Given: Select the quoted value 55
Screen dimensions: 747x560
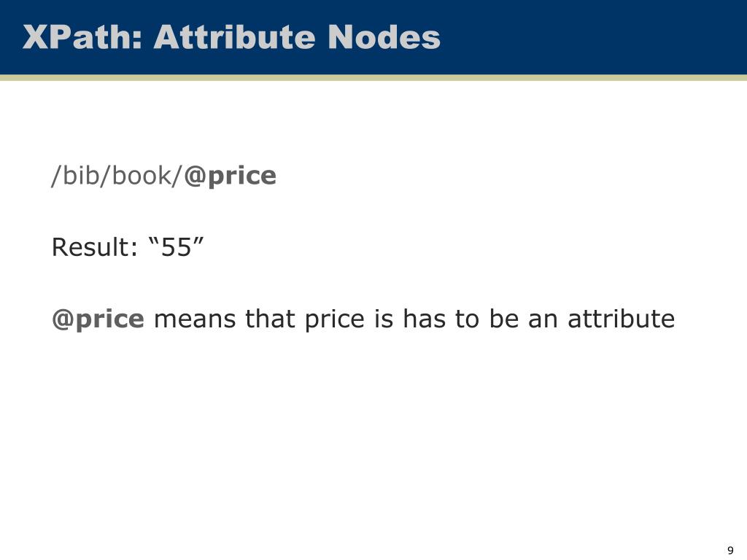Looking at the screenshot, I should [177, 247].
